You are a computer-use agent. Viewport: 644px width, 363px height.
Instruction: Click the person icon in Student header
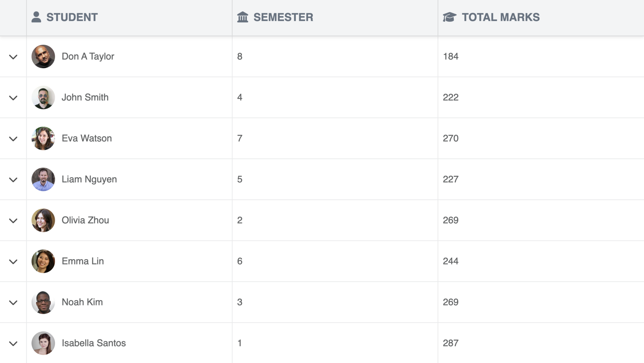36,17
